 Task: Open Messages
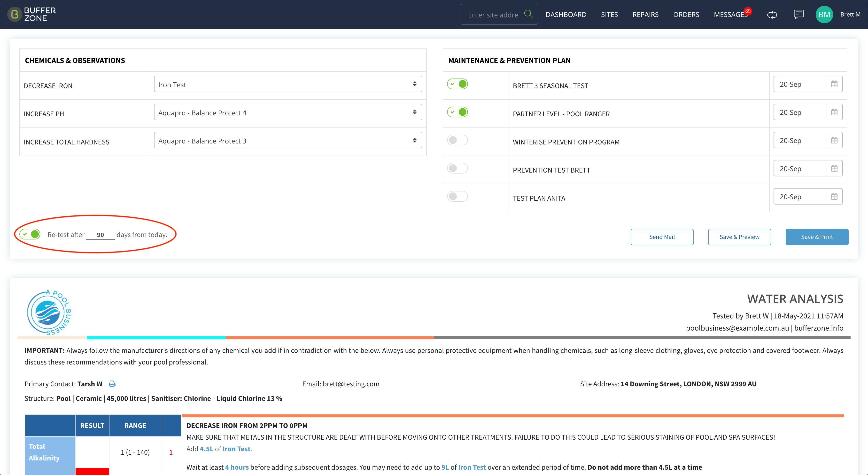click(x=730, y=15)
